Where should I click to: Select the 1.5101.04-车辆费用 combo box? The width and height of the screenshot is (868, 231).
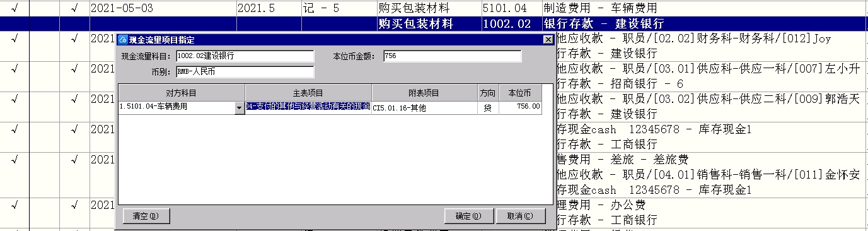(182, 107)
